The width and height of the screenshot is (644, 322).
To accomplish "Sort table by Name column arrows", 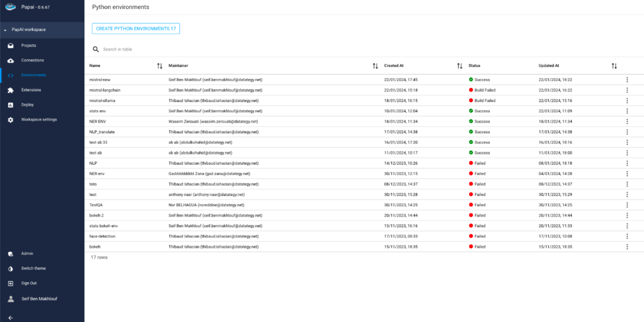I will [160, 66].
